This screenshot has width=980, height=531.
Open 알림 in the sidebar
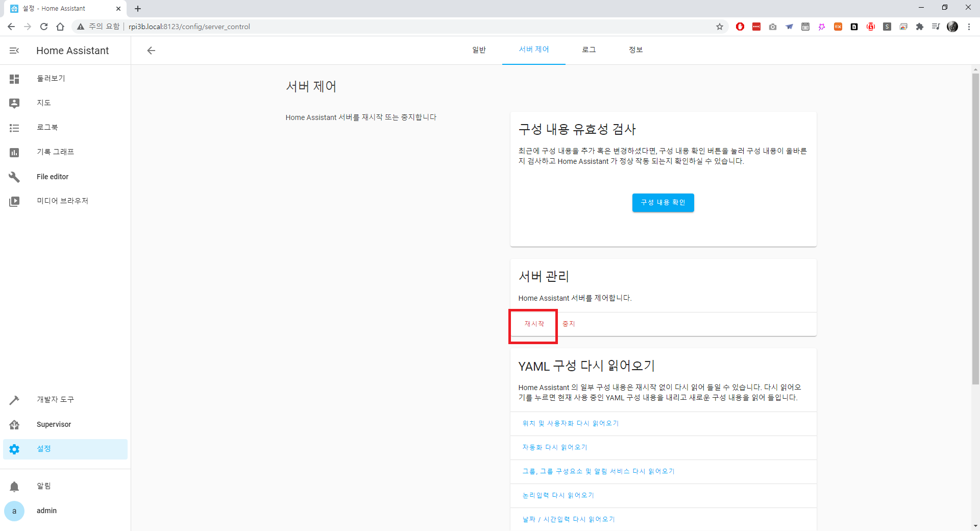tap(65, 486)
